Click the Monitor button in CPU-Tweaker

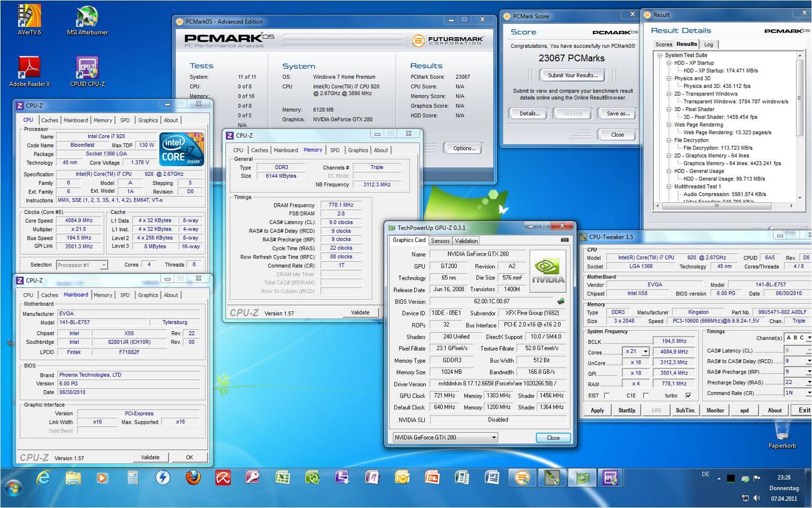pos(715,410)
